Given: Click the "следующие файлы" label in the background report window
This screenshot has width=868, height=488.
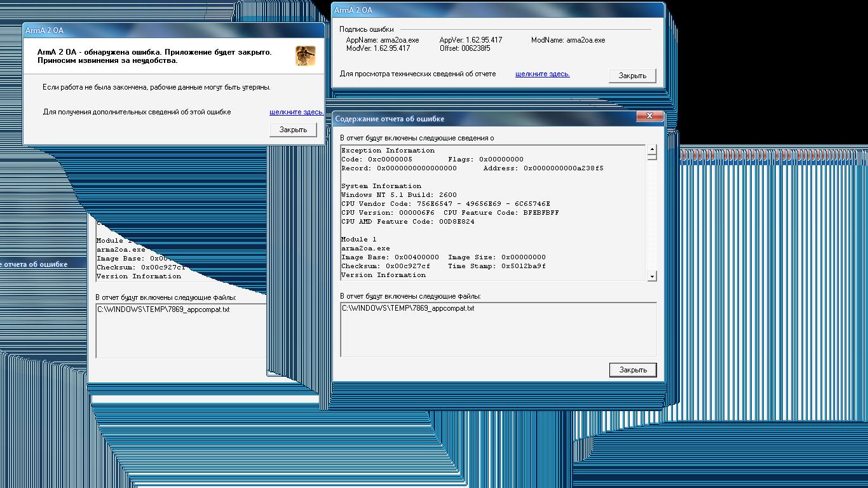Looking at the screenshot, I should click(166, 297).
